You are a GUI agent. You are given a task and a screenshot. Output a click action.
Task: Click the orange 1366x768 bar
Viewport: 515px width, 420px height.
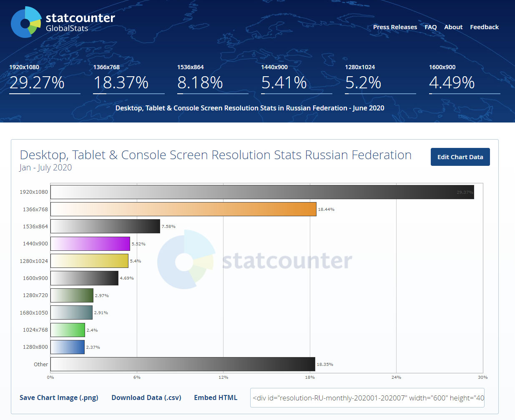[x=183, y=209]
